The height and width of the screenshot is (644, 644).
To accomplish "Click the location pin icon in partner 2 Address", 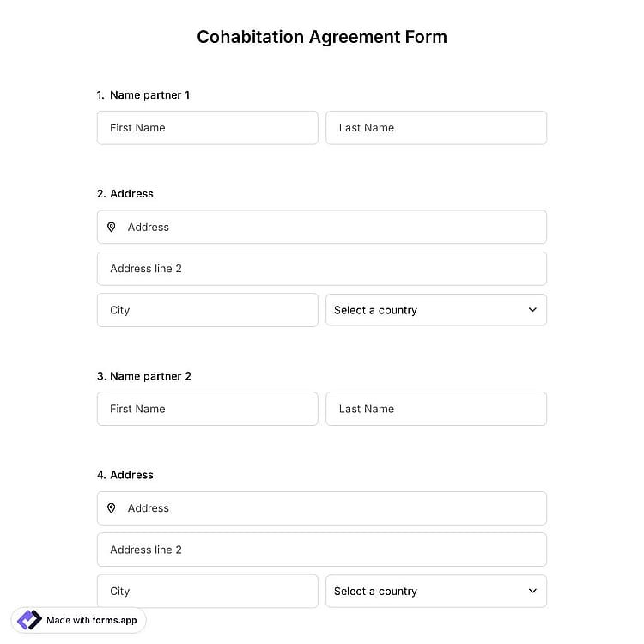I will tap(112, 508).
